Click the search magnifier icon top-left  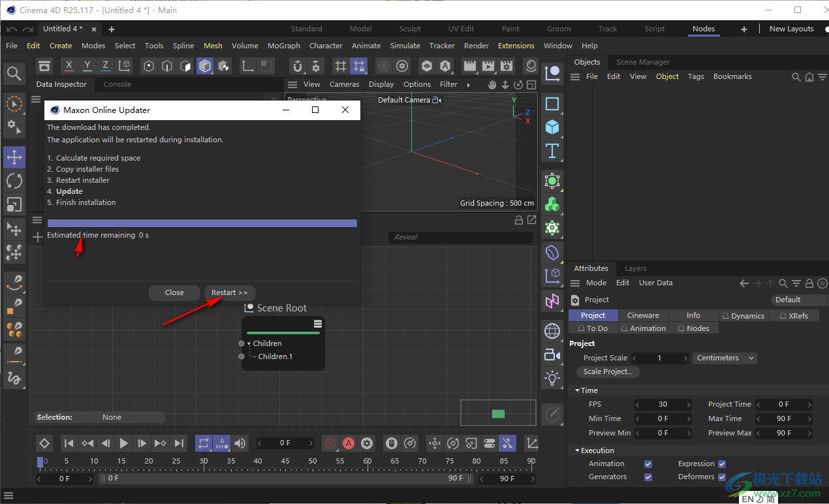point(14,73)
